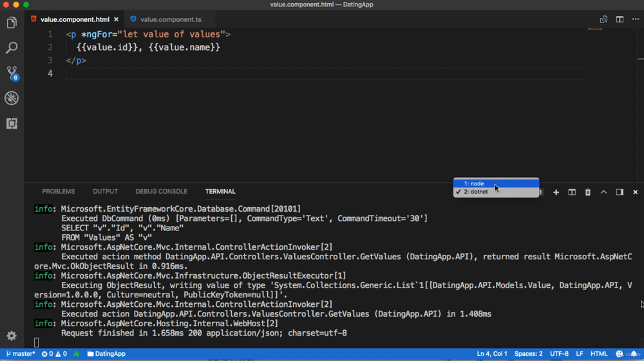Close the terminal panel

coord(635,192)
